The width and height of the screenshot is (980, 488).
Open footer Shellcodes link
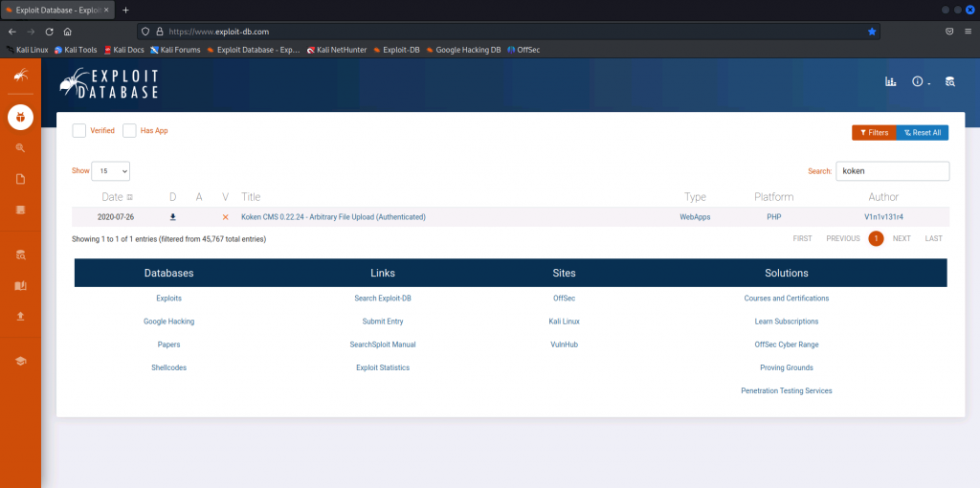(x=168, y=367)
